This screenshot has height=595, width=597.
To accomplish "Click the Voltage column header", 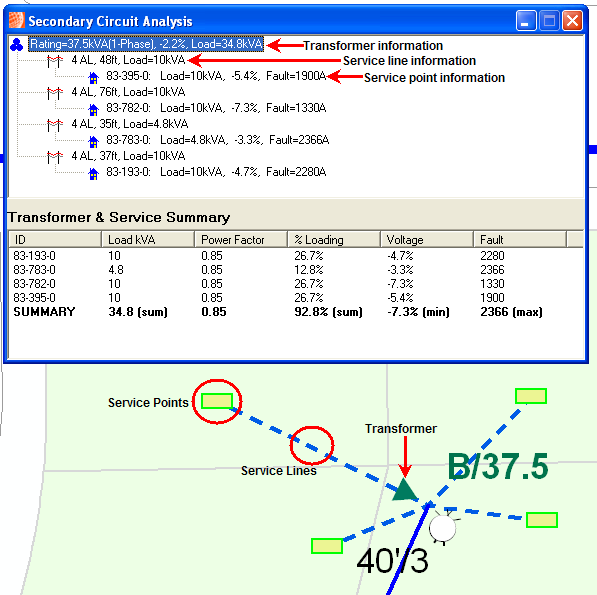I will pos(427,239).
